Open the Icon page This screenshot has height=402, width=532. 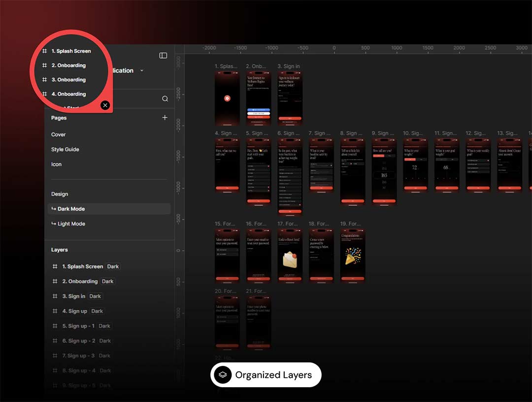[56, 164]
